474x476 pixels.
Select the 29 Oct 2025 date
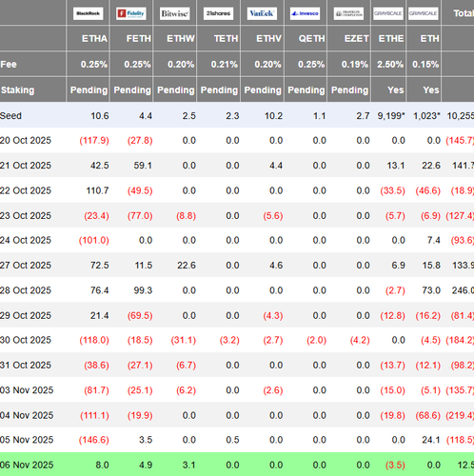click(26, 315)
